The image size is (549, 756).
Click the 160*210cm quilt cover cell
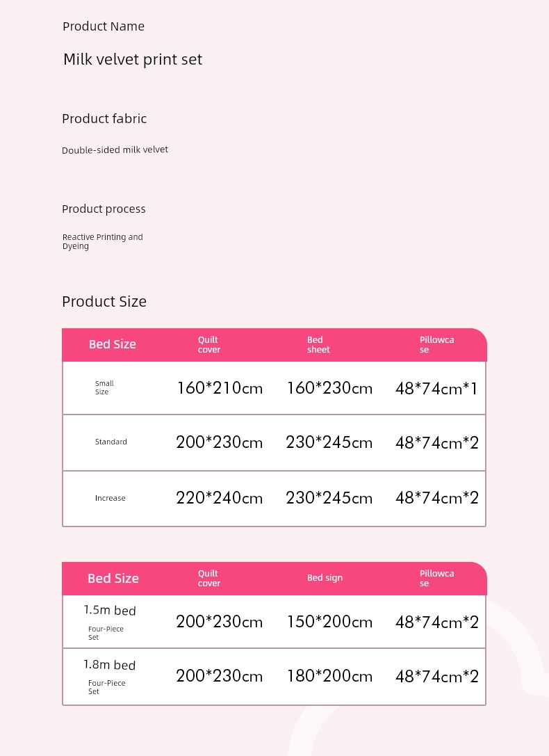point(220,388)
